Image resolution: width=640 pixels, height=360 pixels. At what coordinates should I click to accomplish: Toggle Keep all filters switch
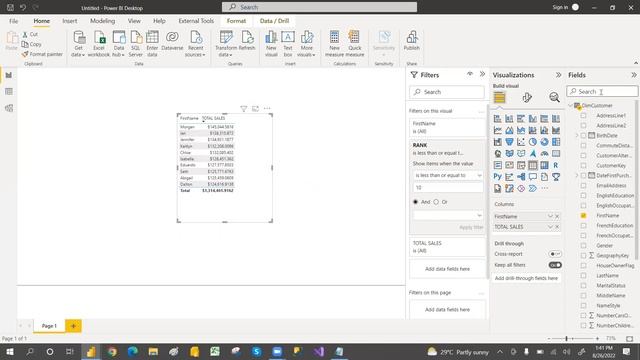[555, 265]
